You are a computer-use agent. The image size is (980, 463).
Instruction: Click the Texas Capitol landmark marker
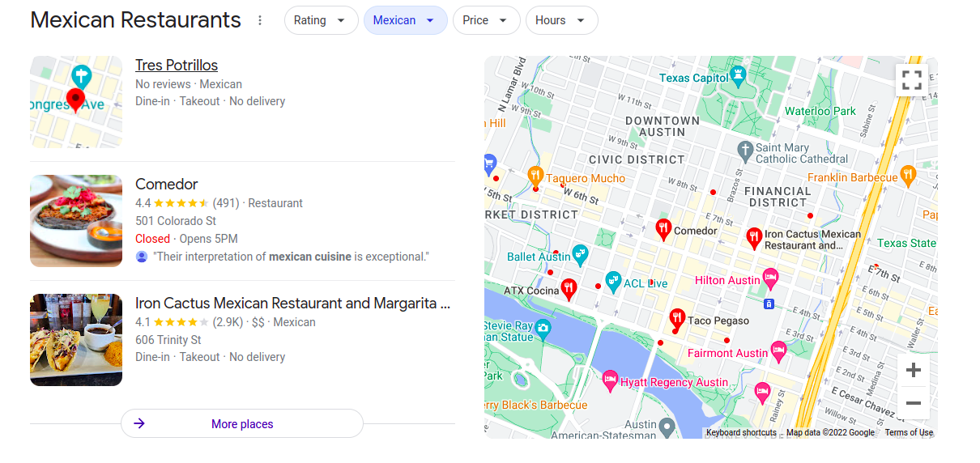737,76
